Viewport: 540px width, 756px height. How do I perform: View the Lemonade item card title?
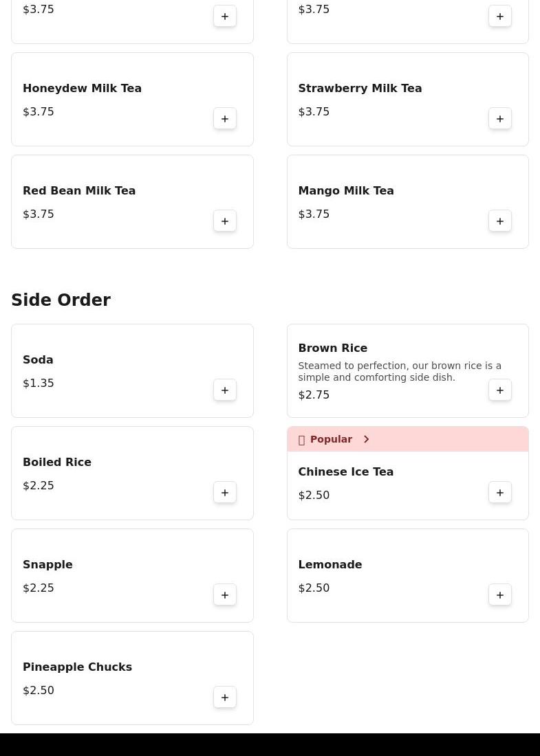[330, 564]
